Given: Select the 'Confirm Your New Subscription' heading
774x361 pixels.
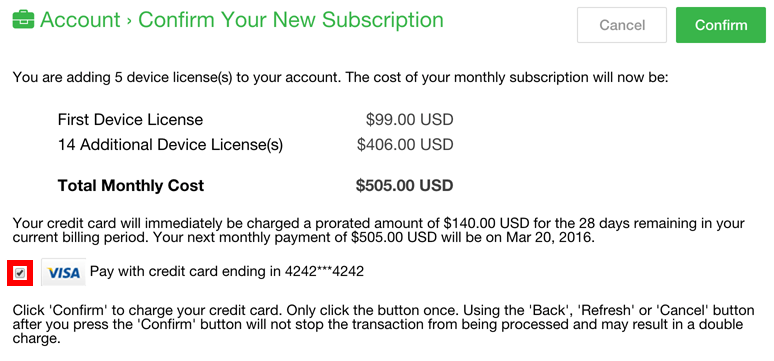Looking at the screenshot, I should (x=291, y=20).
